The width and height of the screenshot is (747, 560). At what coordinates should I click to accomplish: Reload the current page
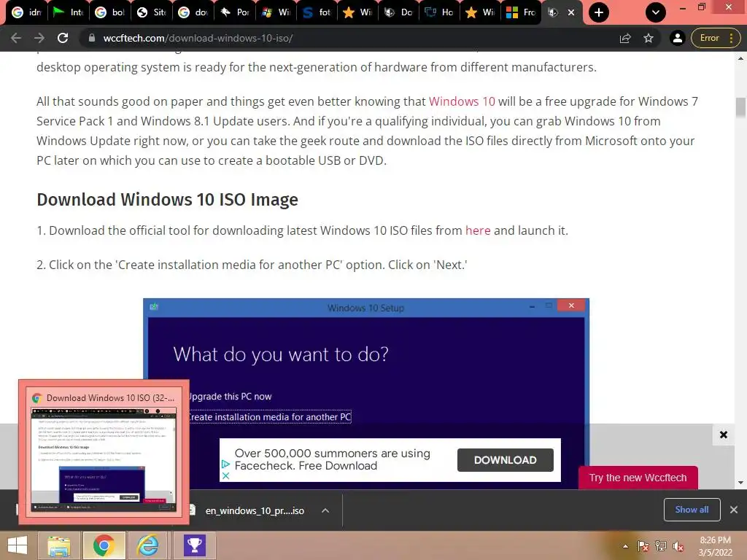pyautogui.click(x=63, y=38)
